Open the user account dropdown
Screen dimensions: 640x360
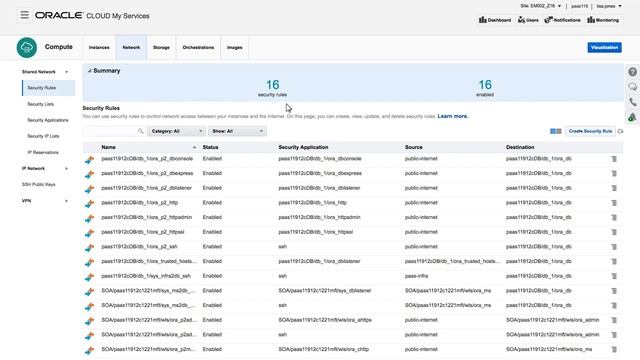click(x=609, y=6)
